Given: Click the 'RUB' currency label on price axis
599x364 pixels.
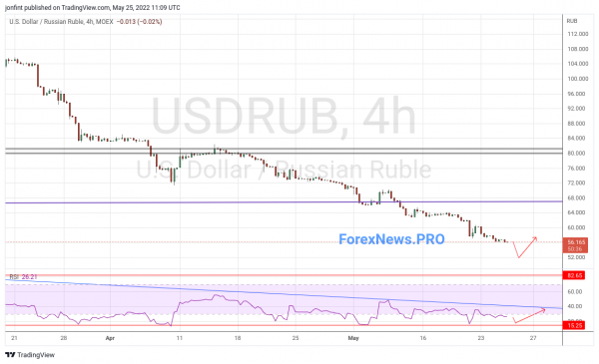Looking at the screenshot, I should [572, 21].
